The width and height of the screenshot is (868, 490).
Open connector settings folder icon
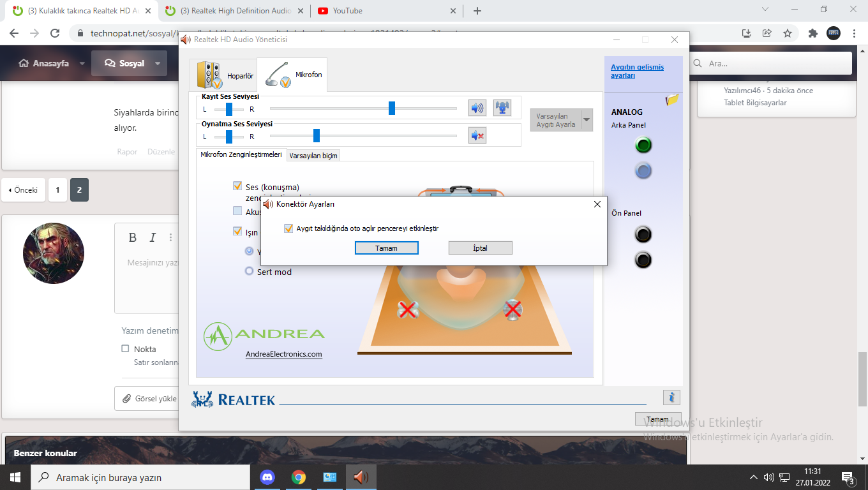pos(671,100)
